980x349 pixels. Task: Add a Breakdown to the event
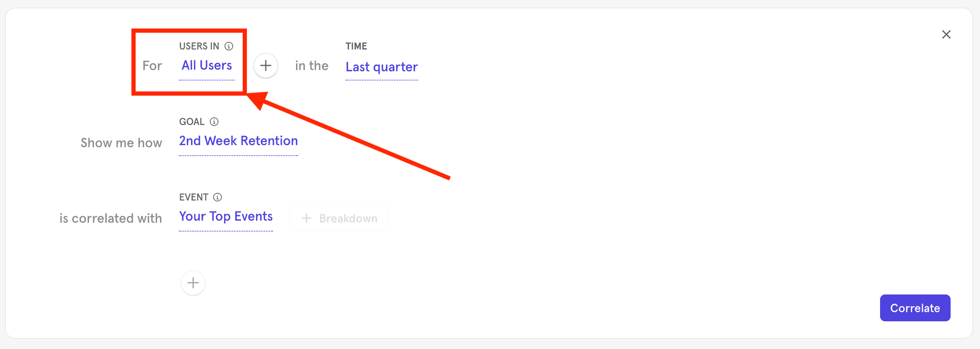(339, 218)
